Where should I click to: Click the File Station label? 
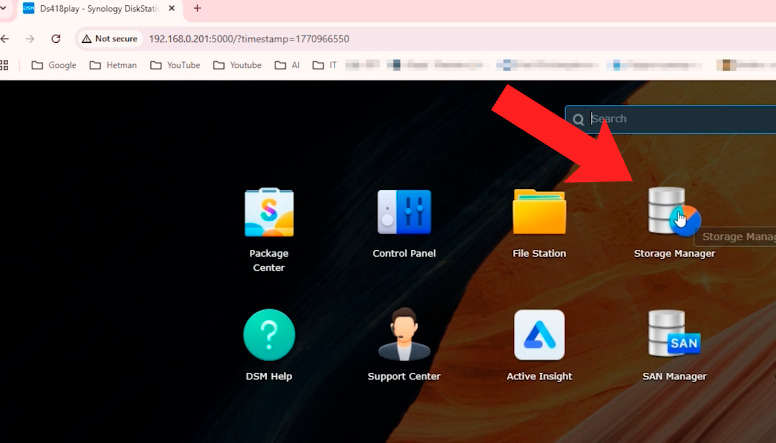(539, 253)
